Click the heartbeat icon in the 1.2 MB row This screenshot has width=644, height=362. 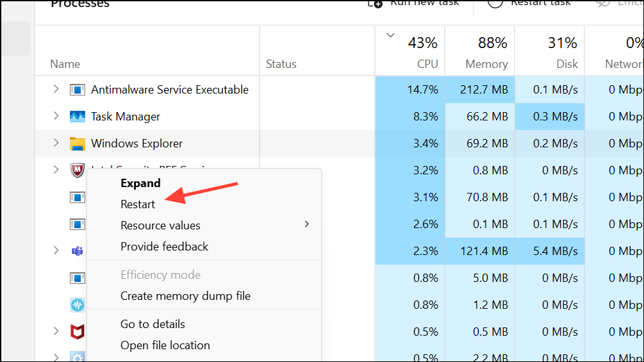(77, 305)
